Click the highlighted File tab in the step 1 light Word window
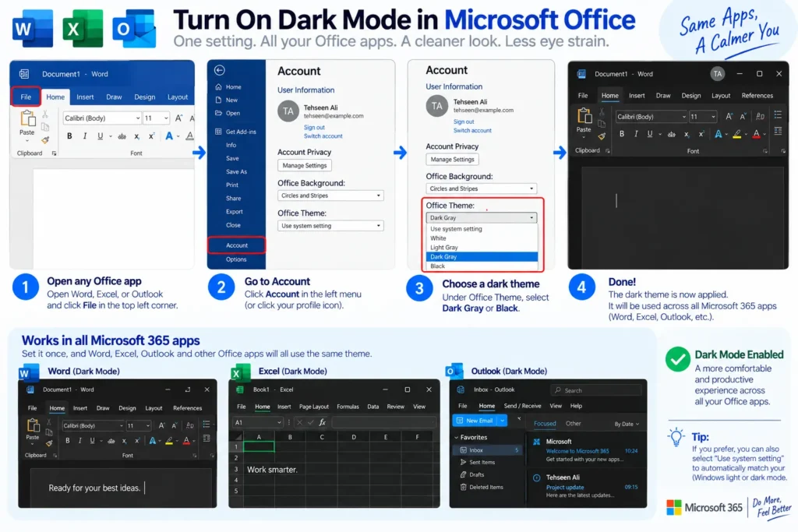The image size is (798, 532). [26, 97]
